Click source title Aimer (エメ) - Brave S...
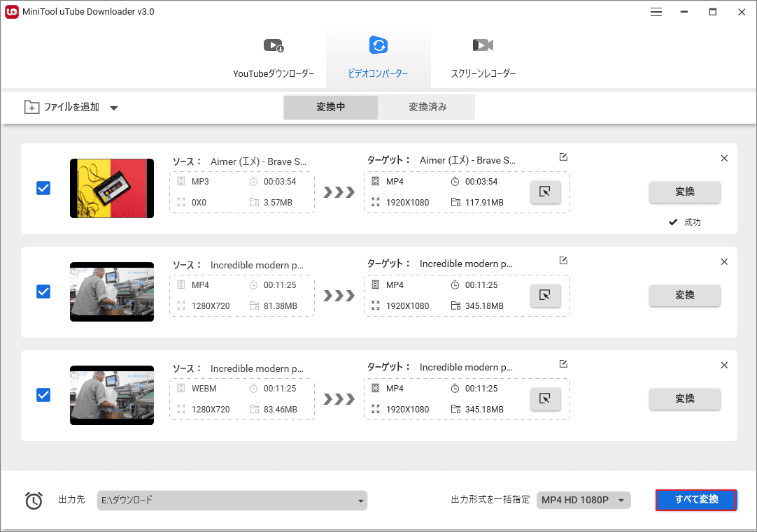This screenshot has height=532, width=757. click(x=258, y=161)
